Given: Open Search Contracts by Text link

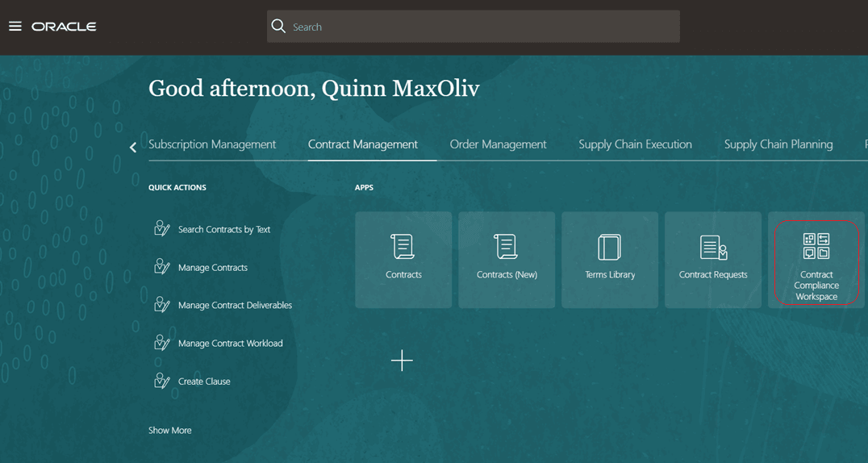Looking at the screenshot, I should click(224, 229).
